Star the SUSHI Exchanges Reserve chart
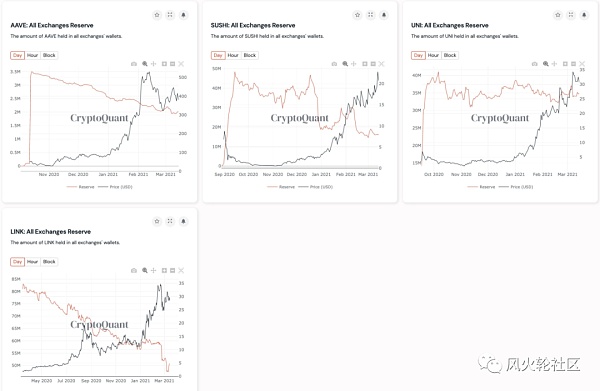This screenshot has height=391, width=600. coord(357,15)
